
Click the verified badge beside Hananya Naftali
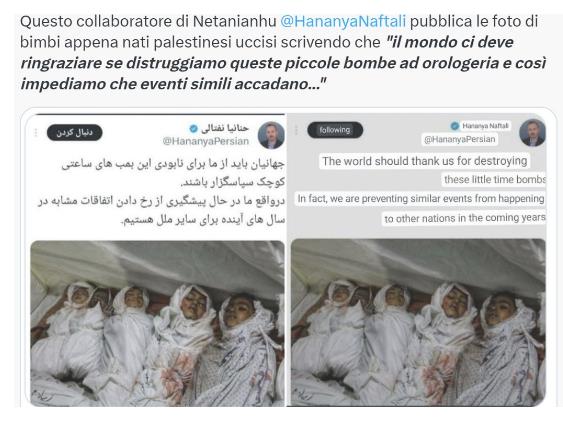pyautogui.click(x=455, y=126)
